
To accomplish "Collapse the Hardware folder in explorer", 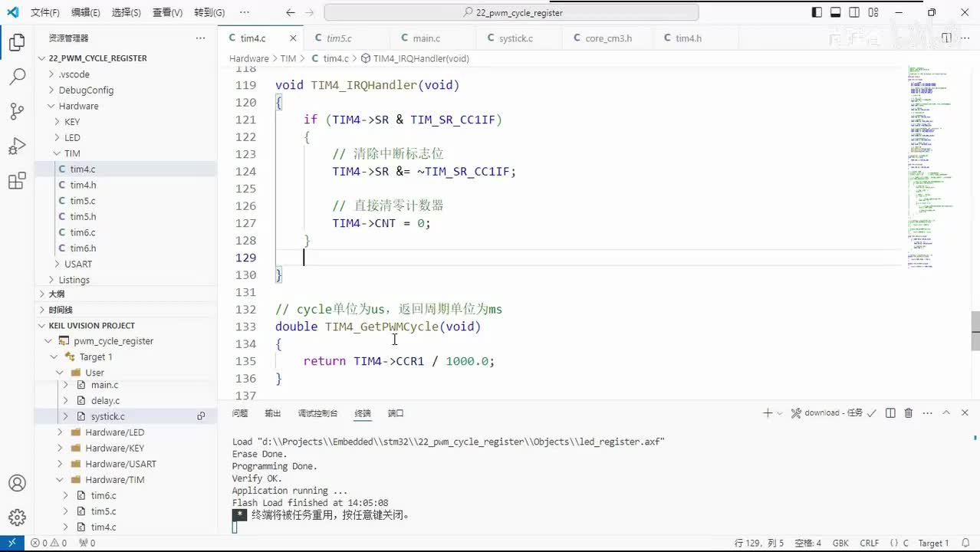I will [x=126, y=106].
